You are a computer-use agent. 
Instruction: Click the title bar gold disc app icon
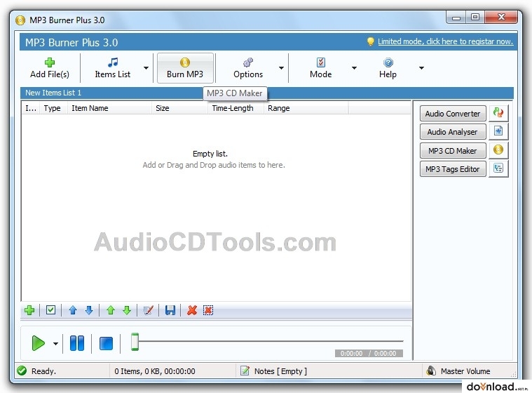pyautogui.click(x=20, y=20)
